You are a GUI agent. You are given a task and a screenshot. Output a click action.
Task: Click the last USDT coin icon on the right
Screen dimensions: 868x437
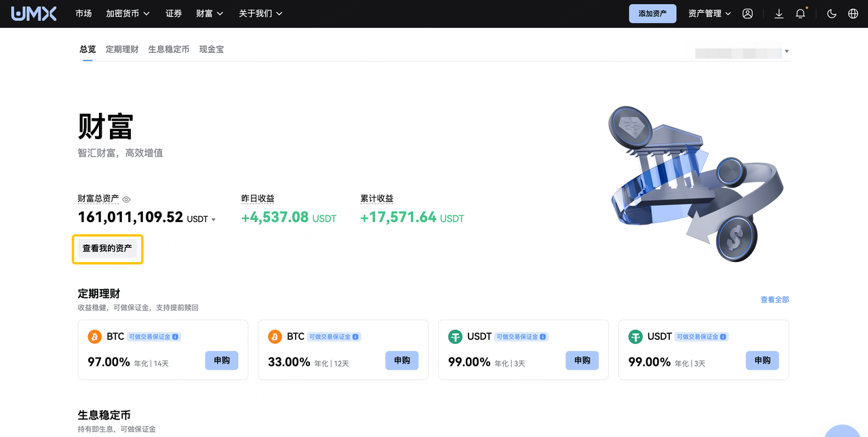(635, 337)
